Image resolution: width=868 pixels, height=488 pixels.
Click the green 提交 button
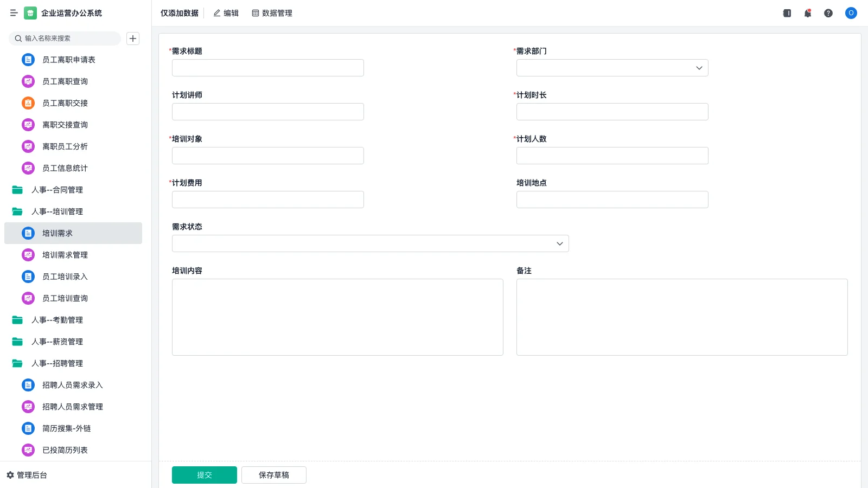tap(204, 475)
